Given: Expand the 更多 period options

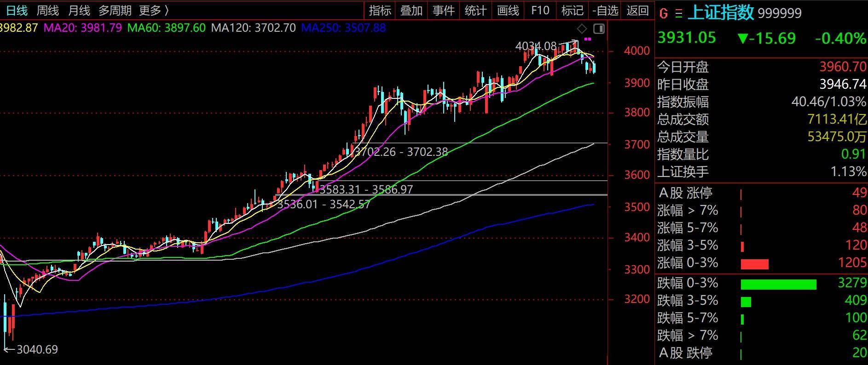Looking at the screenshot, I should coord(154,10).
